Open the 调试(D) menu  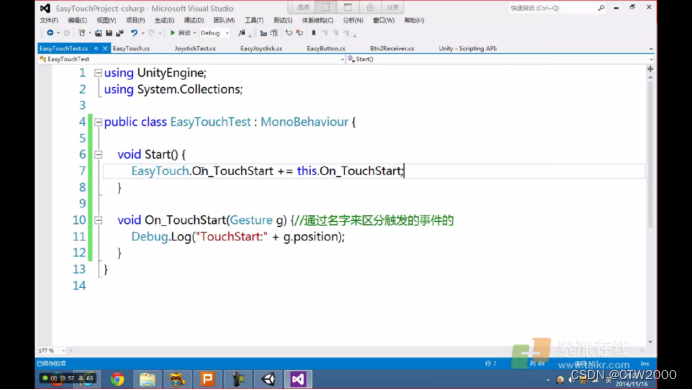pos(194,20)
